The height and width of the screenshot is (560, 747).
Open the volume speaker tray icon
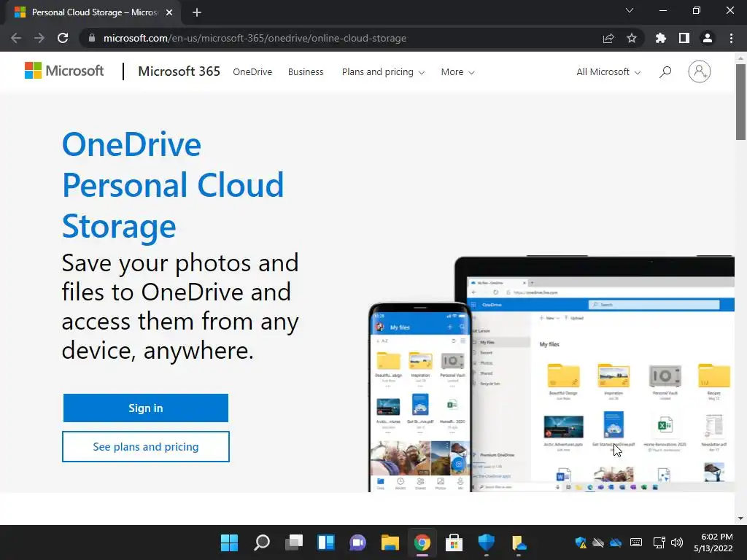[677, 542]
